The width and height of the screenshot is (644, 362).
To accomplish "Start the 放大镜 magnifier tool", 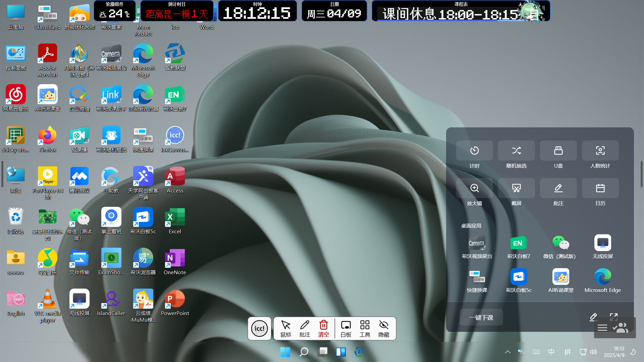I will click(x=474, y=188).
